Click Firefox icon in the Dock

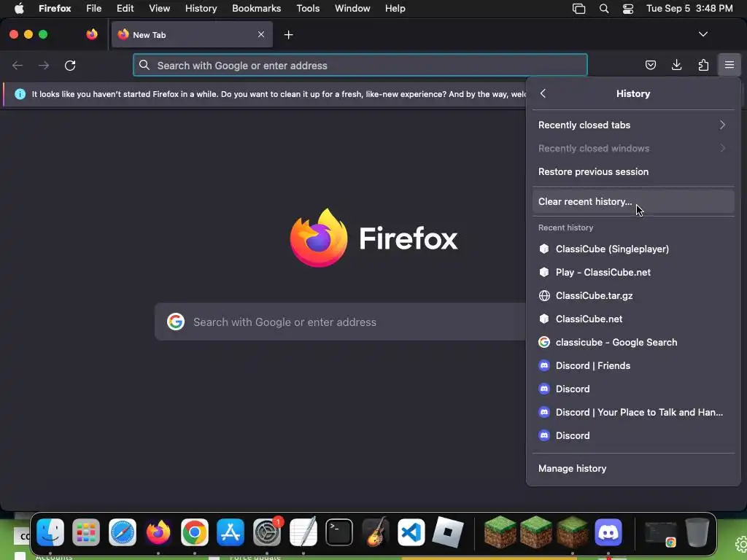pyautogui.click(x=158, y=532)
